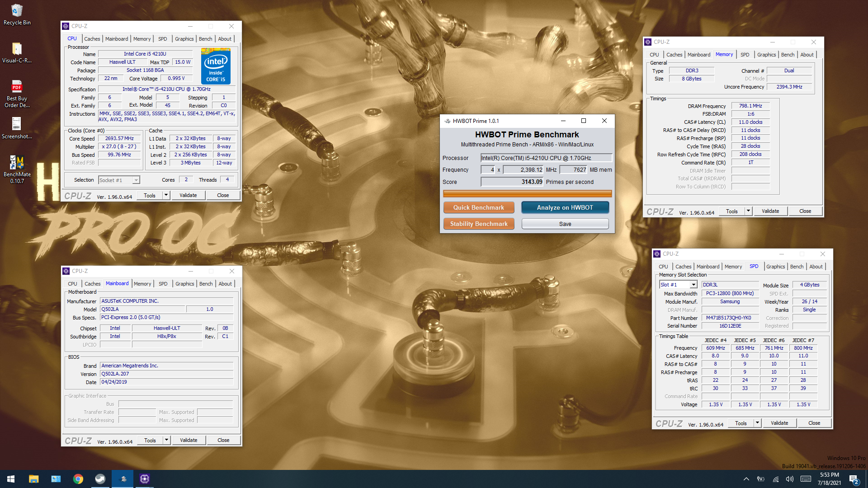Click the orange progress bar in HWBOT Prime
Screen dimensions: 868x488
click(x=527, y=194)
